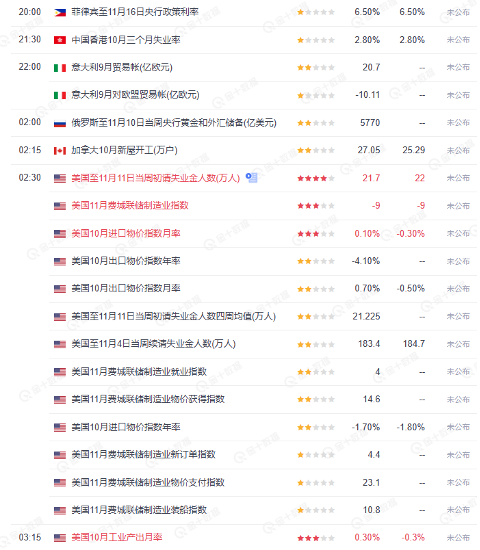
Task: Click three-star rating of 美国11月费城联储制造业指数
Action: [x=316, y=206]
